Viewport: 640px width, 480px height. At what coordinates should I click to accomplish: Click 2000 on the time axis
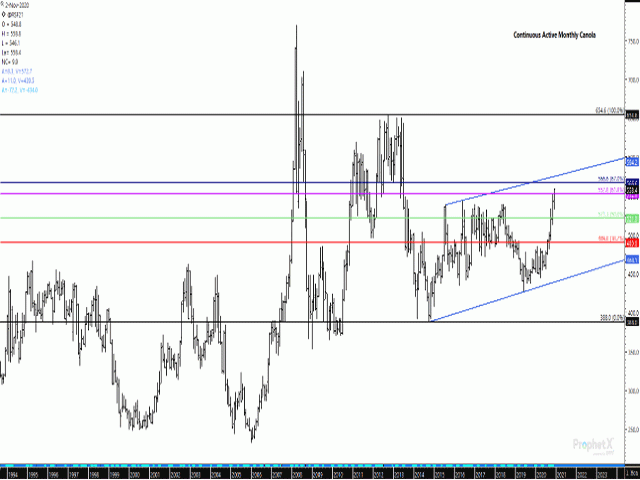tap(135, 476)
